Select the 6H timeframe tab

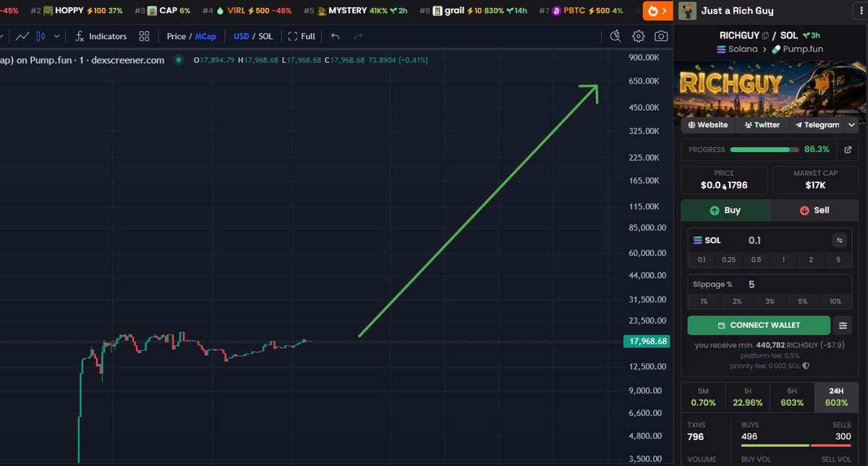(792, 397)
